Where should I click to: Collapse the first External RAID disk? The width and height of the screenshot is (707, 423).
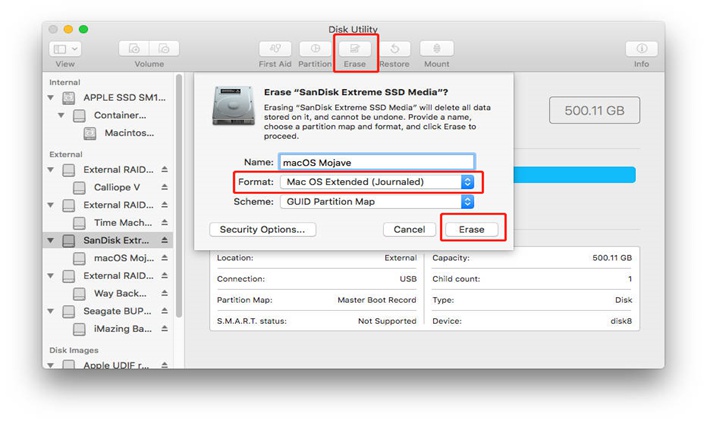pos(51,170)
